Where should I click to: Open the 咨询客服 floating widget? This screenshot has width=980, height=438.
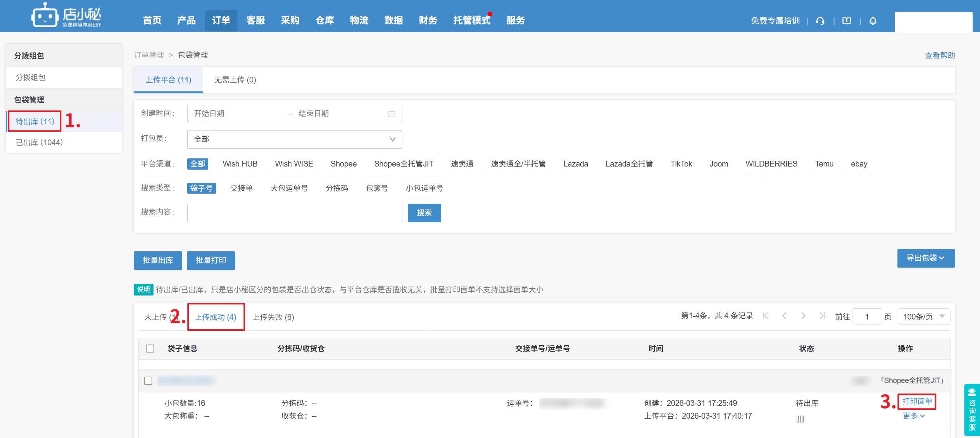(x=972, y=410)
